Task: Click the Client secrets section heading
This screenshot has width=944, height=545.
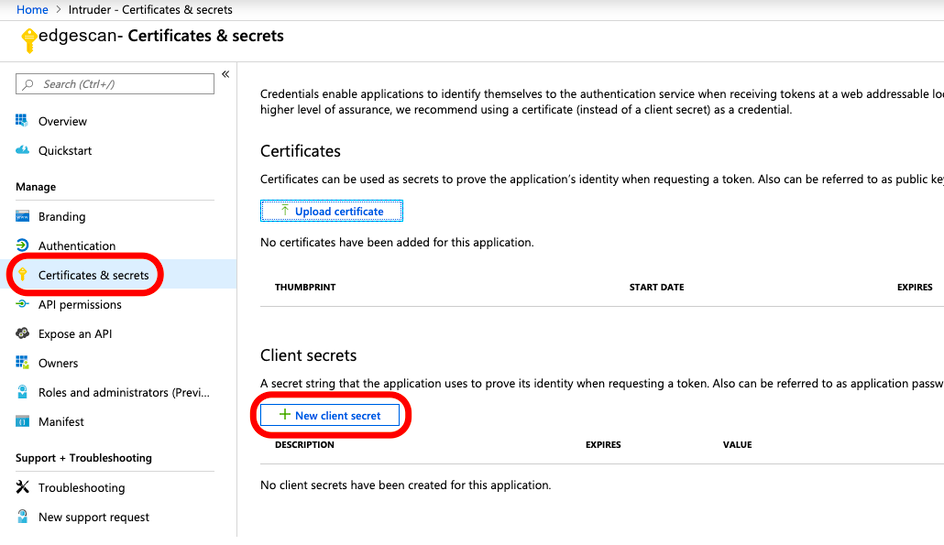Action: pos(308,355)
